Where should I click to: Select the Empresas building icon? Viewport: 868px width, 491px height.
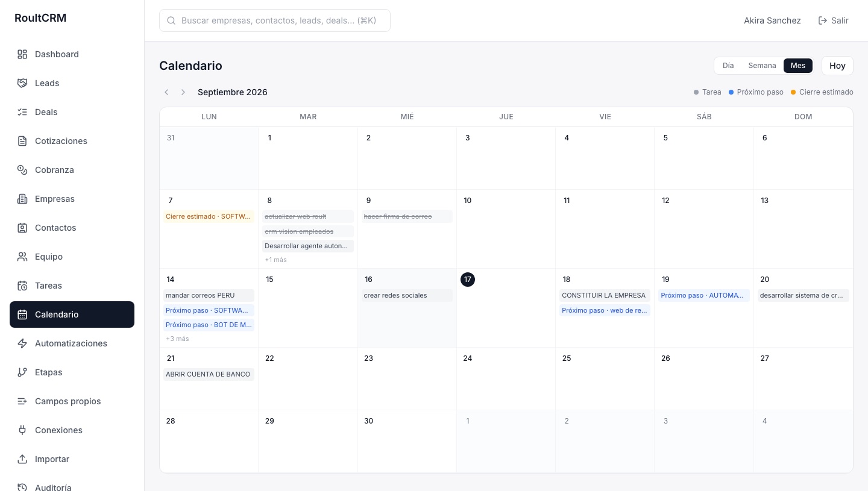coord(22,199)
